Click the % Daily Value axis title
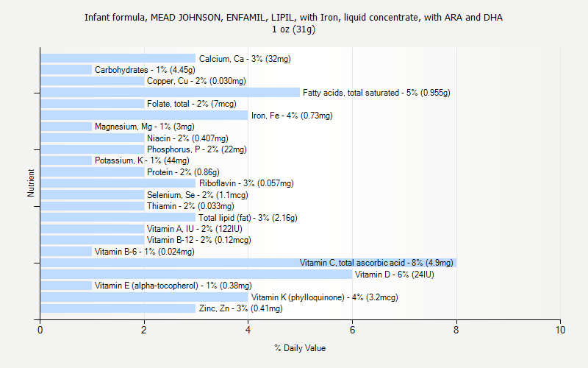This screenshot has height=368, width=588. 300,348
